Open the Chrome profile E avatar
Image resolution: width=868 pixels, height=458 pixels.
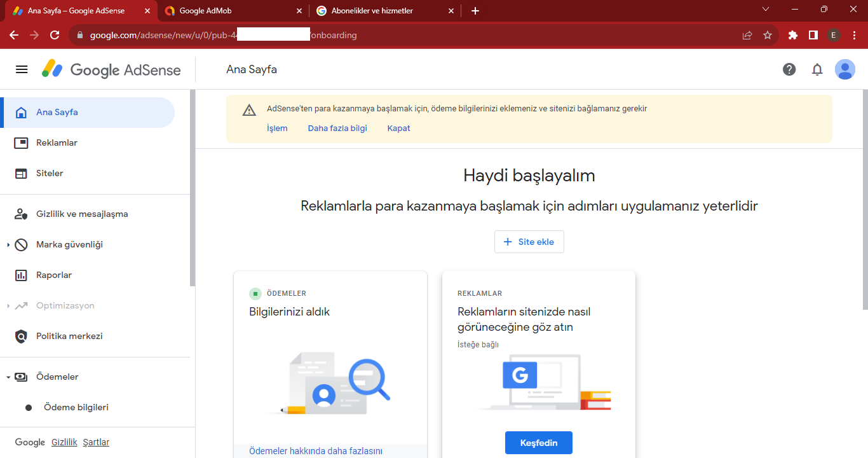pyautogui.click(x=834, y=35)
